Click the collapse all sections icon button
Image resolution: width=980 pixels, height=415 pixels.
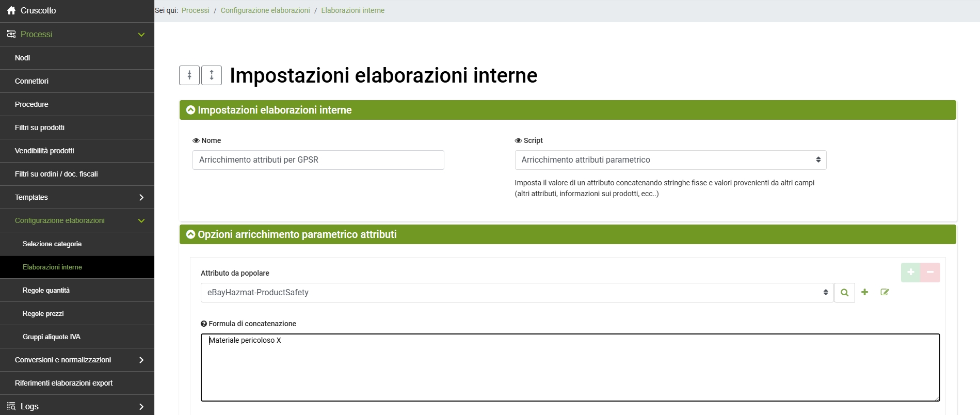189,75
